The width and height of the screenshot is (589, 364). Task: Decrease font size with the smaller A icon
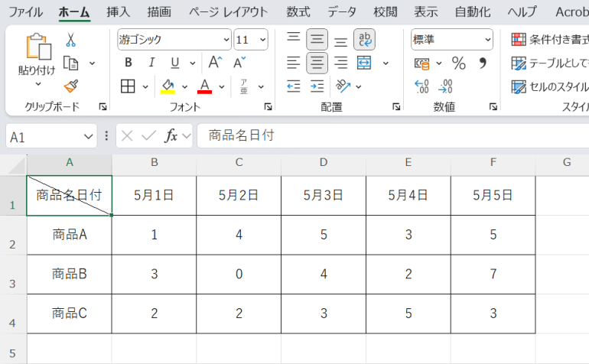click(x=239, y=63)
